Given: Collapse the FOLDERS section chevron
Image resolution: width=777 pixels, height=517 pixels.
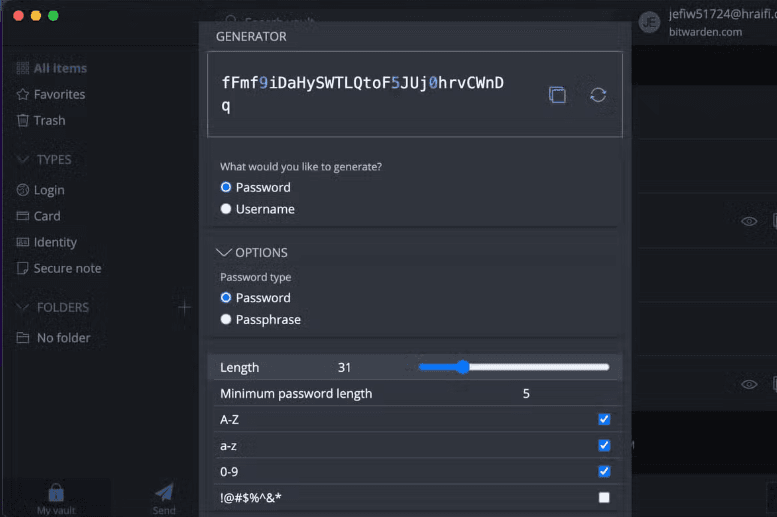Looking at the screenshot, I should coord(22,307).
